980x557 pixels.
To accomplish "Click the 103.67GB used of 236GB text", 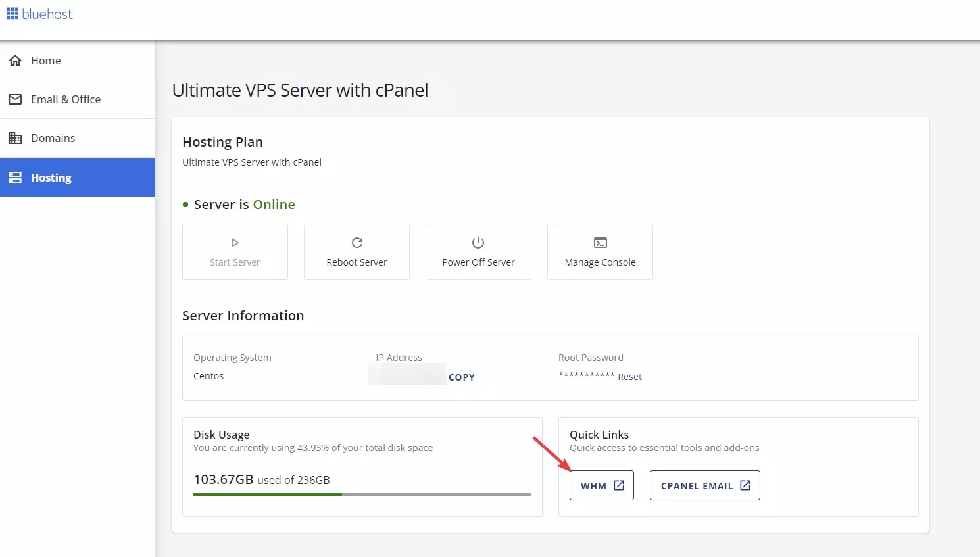I will [x=262, y=479].
